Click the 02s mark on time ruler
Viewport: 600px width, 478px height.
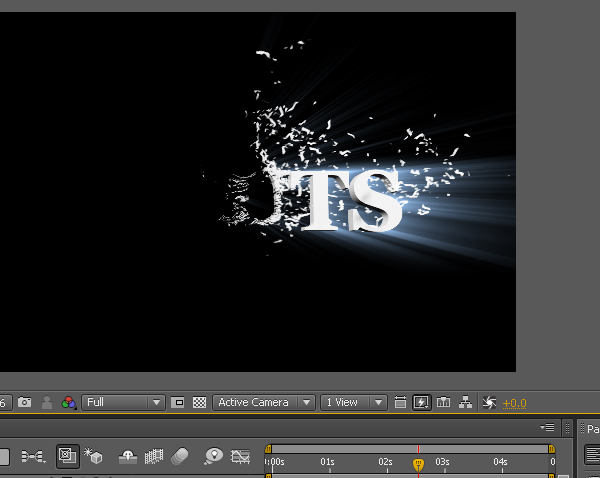pos(385,462)
